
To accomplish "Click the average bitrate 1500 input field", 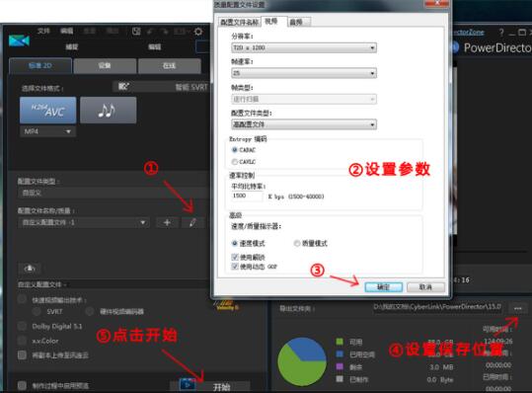I will [247, 196].
